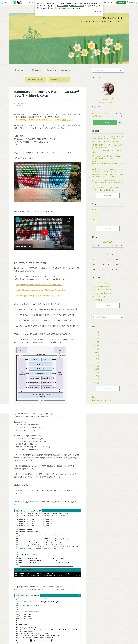Viewport: 138px width, 644px height.
Task: Click the +フォロー follow button
Action: point(105,122)
